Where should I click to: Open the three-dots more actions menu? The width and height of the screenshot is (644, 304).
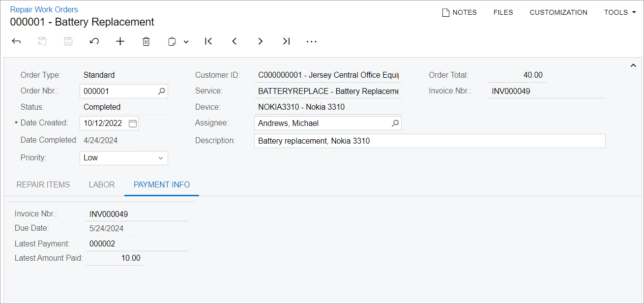(x=311, y=42)
